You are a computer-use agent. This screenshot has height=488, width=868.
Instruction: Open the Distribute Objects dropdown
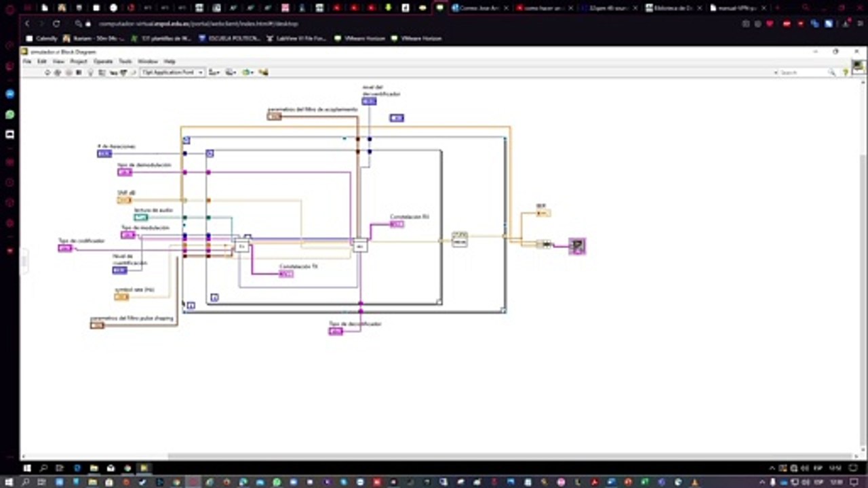point(231,73)
